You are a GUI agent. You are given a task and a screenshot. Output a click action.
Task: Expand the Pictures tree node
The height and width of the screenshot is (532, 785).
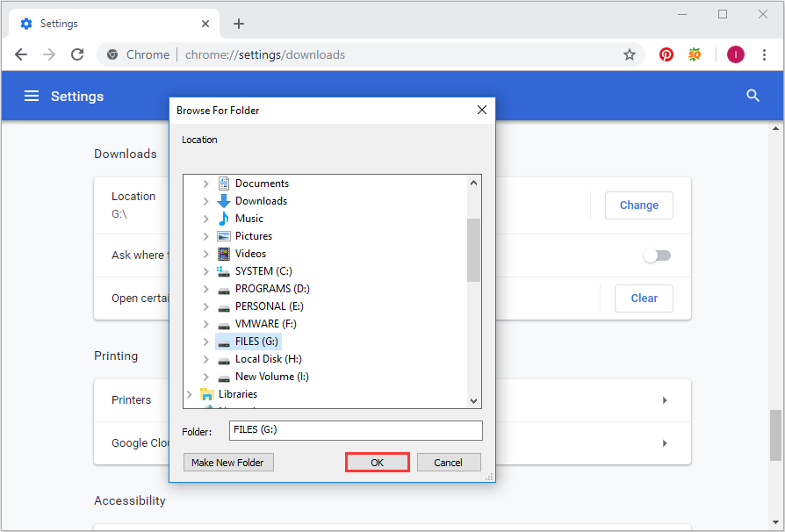click(205, 236)
